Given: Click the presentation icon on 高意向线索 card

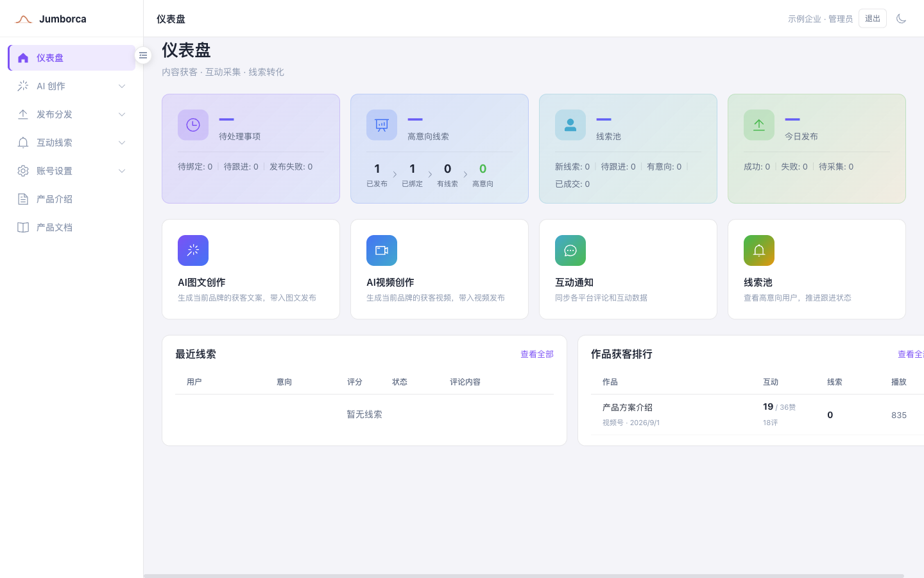Looking at the screenshot, I should (x=382, y=125).
